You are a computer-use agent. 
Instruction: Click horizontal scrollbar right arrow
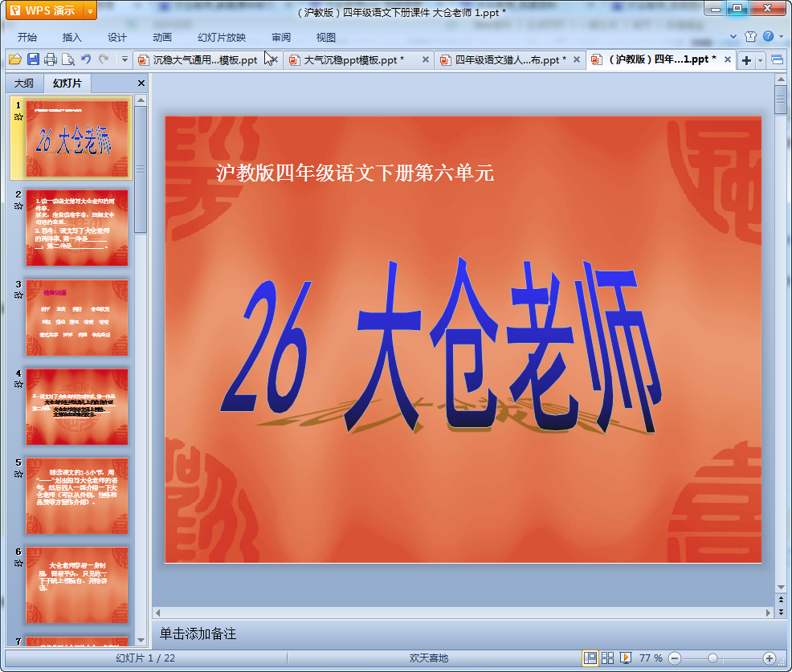768,613
